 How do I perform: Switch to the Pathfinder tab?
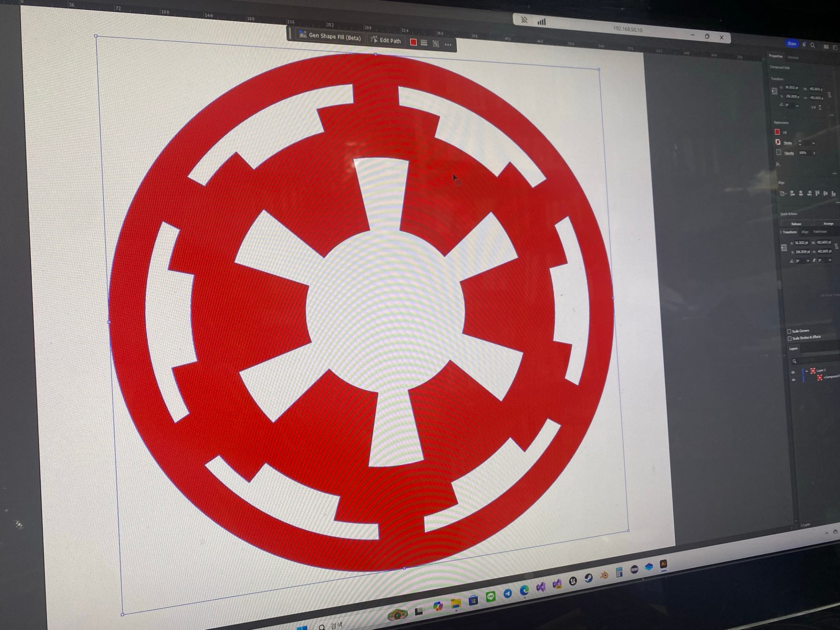[820, 232]
